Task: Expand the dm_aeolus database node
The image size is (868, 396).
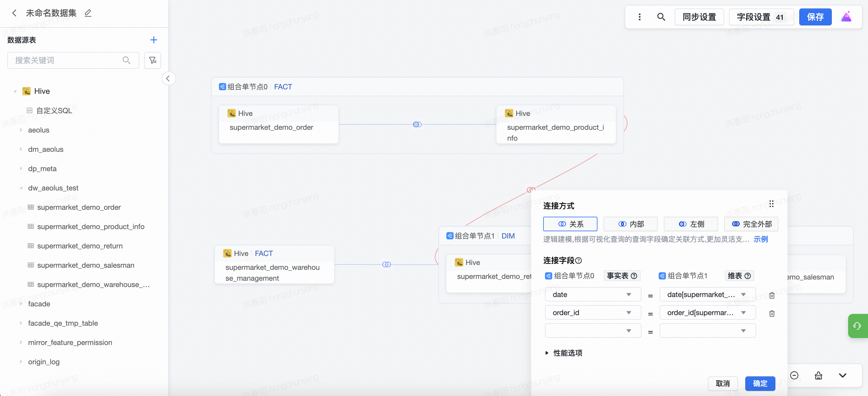Action: tap(21, 149)
